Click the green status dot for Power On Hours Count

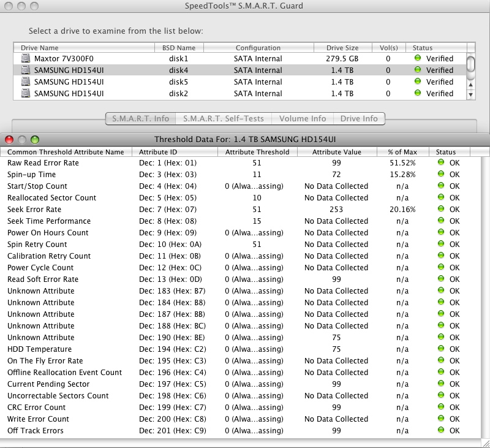tap(441, 232)
